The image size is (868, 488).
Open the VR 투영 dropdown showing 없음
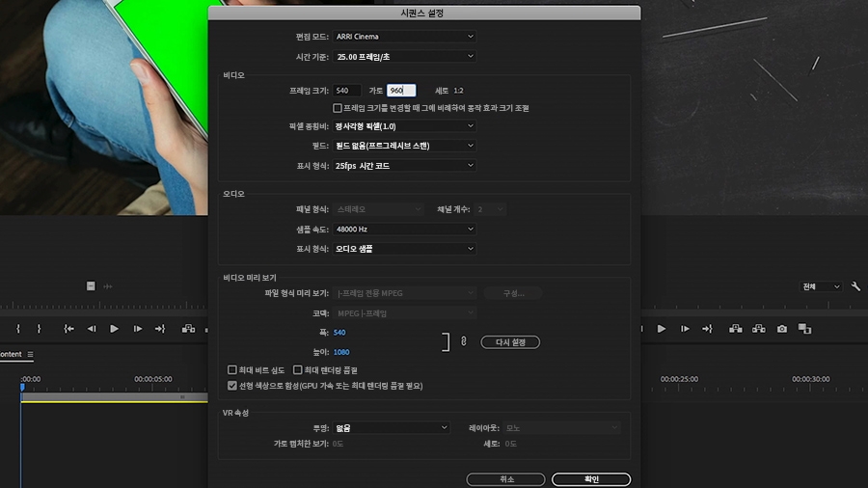coord(391,427)
